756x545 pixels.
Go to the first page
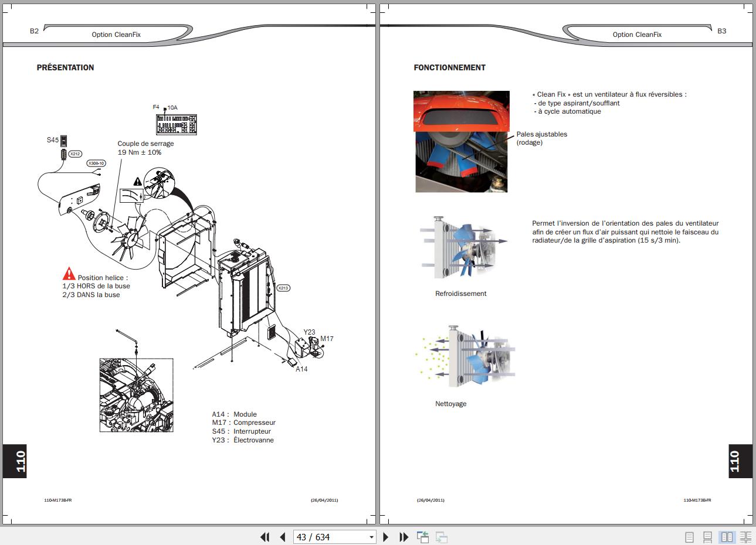click(265, 537)
